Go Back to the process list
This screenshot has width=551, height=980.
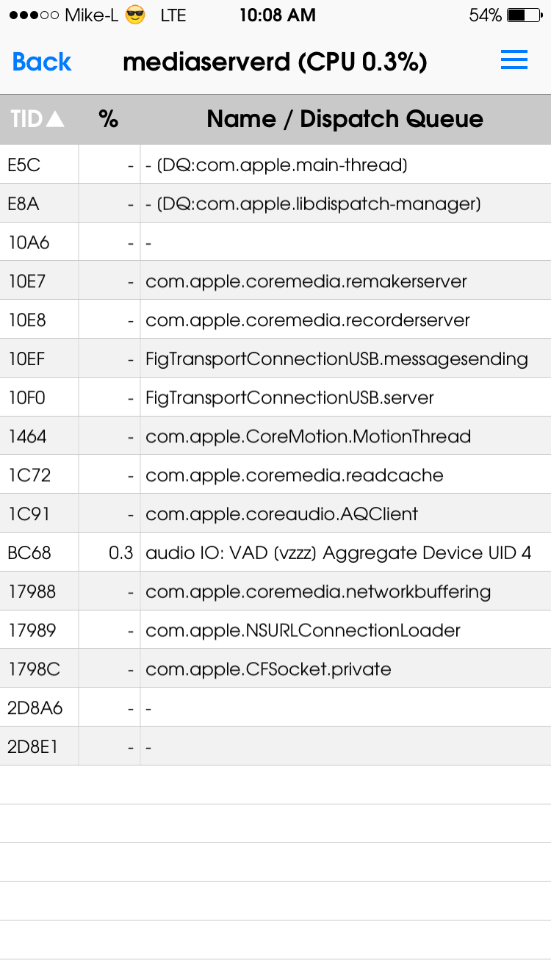(x=42, y=62)
